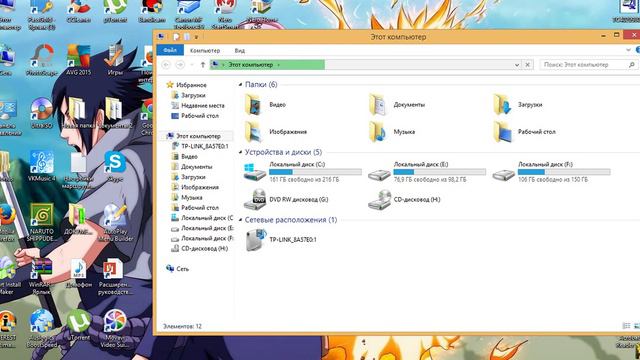This screenshot has height=360, width=640.
Task: Open the recent locations dropdown beside Forward
Action: pyautogui.click(x=191, y=64)
